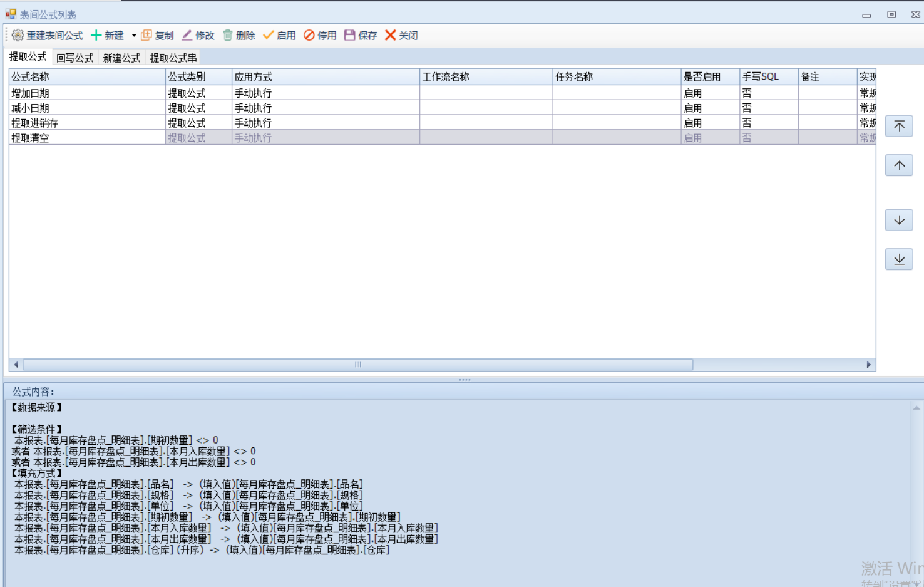Move row to top button
Image resolution: width=924 pixels, height=587 pixels.
(x=899, y=127)
